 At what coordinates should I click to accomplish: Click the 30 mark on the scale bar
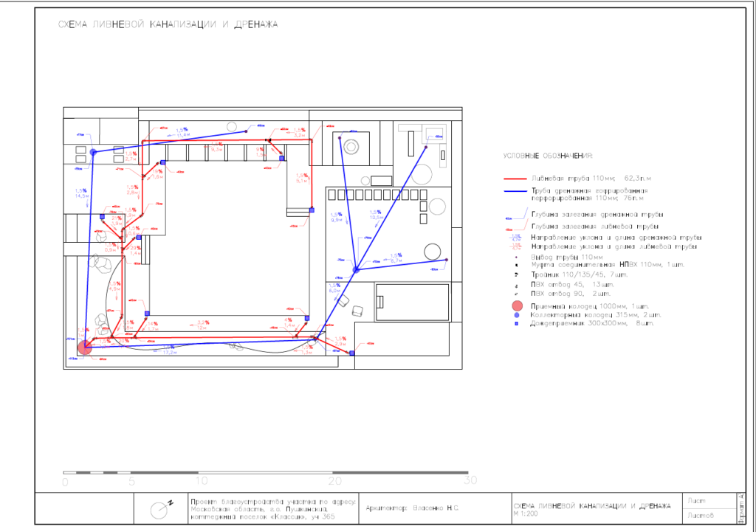pyautogui.click(x=470, y=481)
